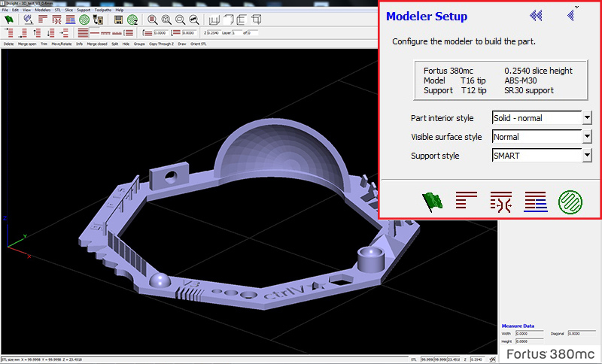Click the Z value field in the second toolbar
Image resolution: width=602 pixels, height=364 pixels.
(214, 33)
